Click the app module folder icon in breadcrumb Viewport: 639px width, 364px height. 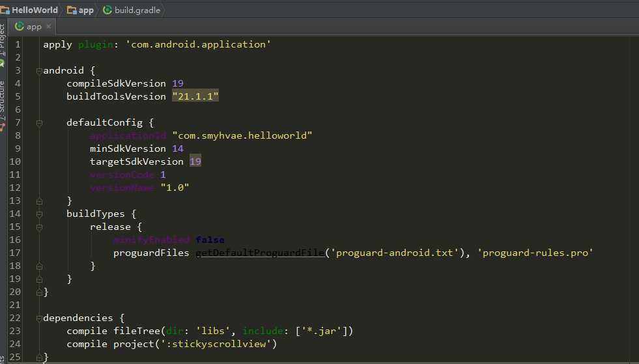pyautogui.click(x=72, y=10)
